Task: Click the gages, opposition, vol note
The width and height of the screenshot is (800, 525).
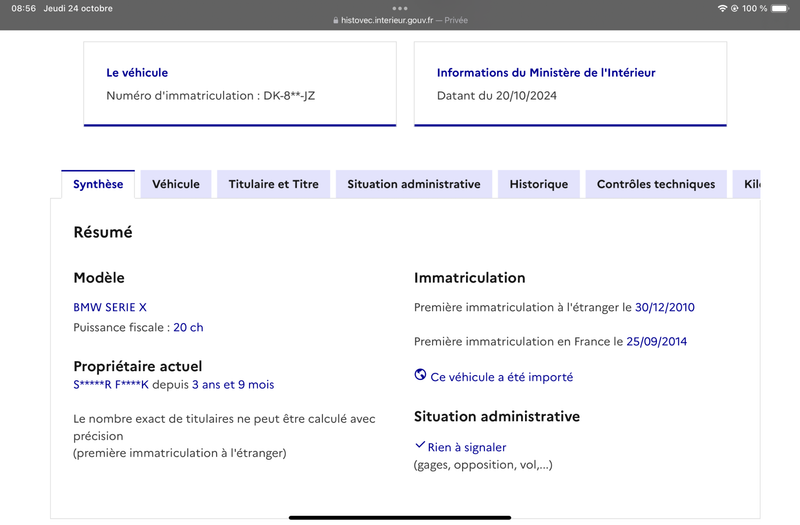Action: click(x=483, y=465)
